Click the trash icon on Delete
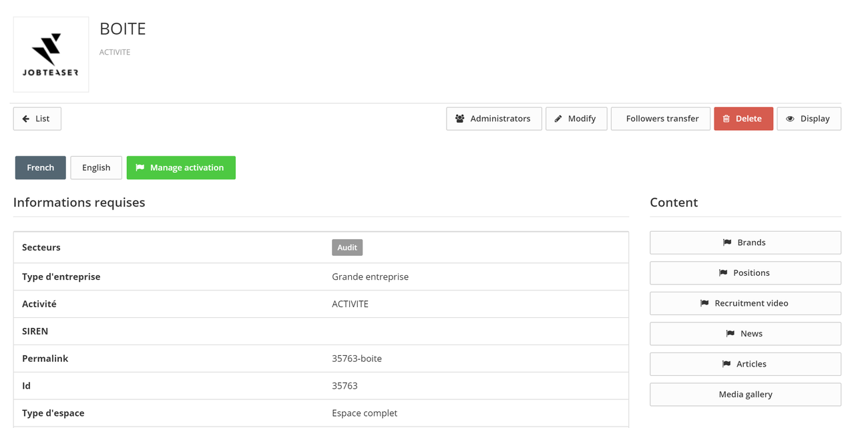The width and height of the screenshot is (868, 428). [x=726, y=119]
